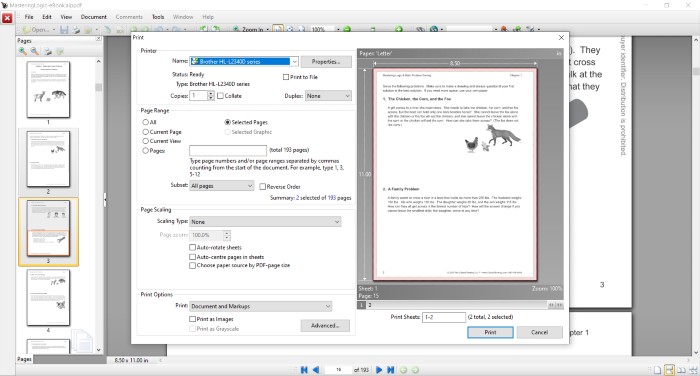Jump to the last page
This screenshot has width=700, height=376.
[390, 370]
